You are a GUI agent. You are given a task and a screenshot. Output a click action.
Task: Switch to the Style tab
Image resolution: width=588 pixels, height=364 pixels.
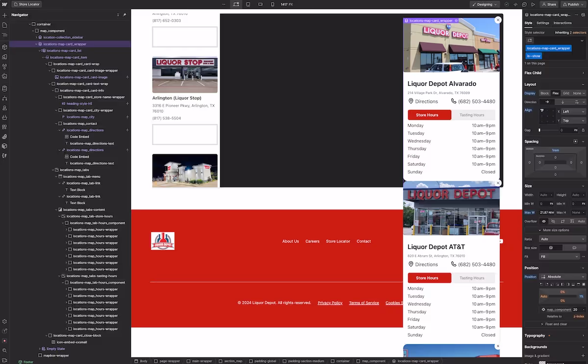[x=528, y=23]
